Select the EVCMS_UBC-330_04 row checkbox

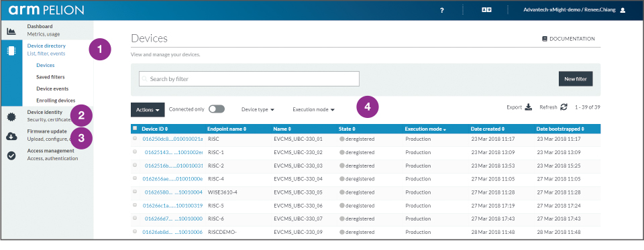tap(135, 178)
